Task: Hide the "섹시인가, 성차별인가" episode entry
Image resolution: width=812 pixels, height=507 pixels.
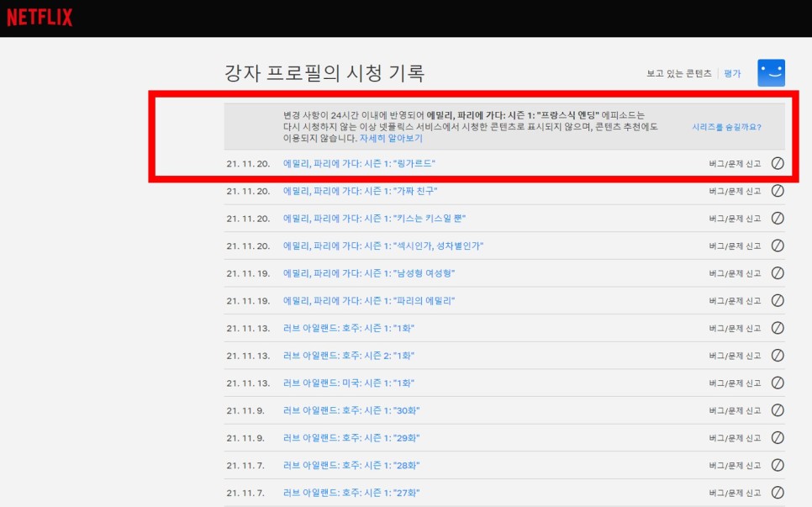Action: [778, 246]
